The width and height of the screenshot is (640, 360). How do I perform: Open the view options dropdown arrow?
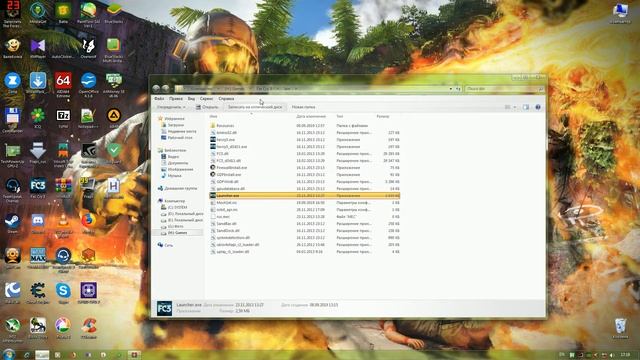coord(515,107)
